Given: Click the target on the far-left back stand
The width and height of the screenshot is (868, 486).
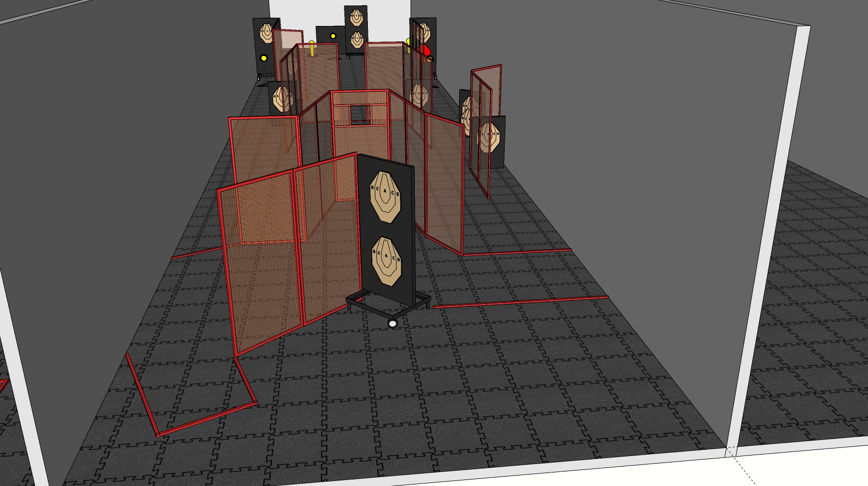Looking at the screenshot, I should point(266,33).
